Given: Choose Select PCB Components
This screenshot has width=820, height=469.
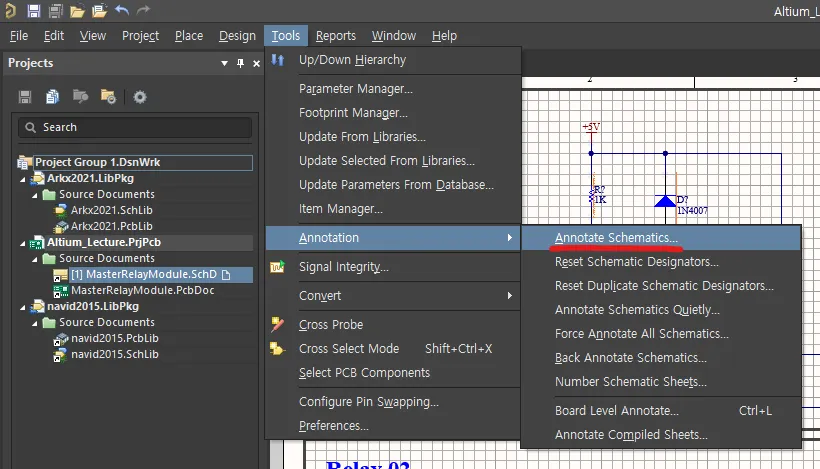Looking at the screenshot, I should [x=393, y=373].
